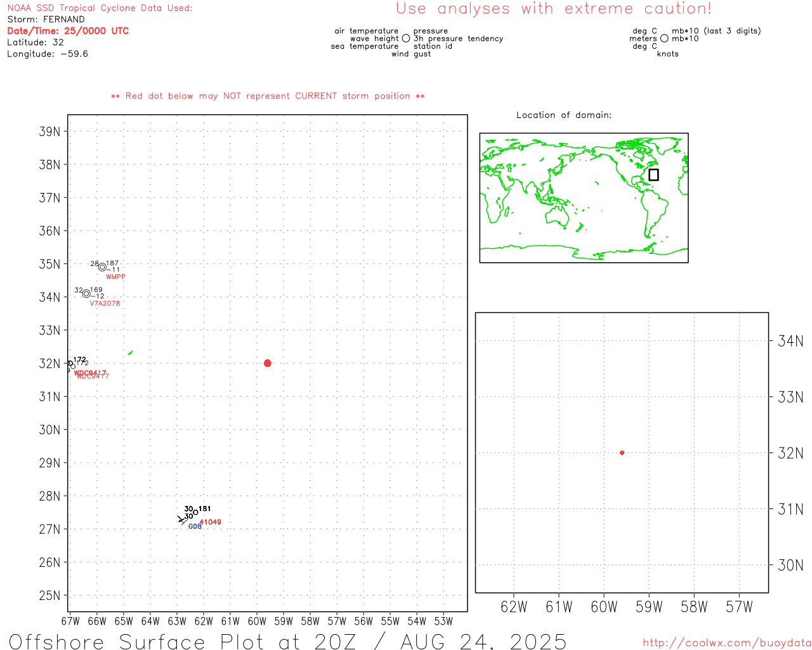Click the red dot disclaimer note
The image size is (812, 650).
[x=268, y=96]
